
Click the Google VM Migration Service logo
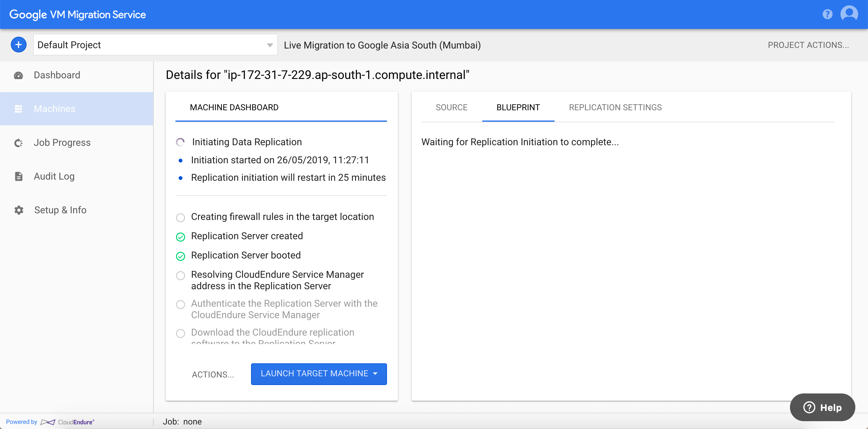(77, 14)
